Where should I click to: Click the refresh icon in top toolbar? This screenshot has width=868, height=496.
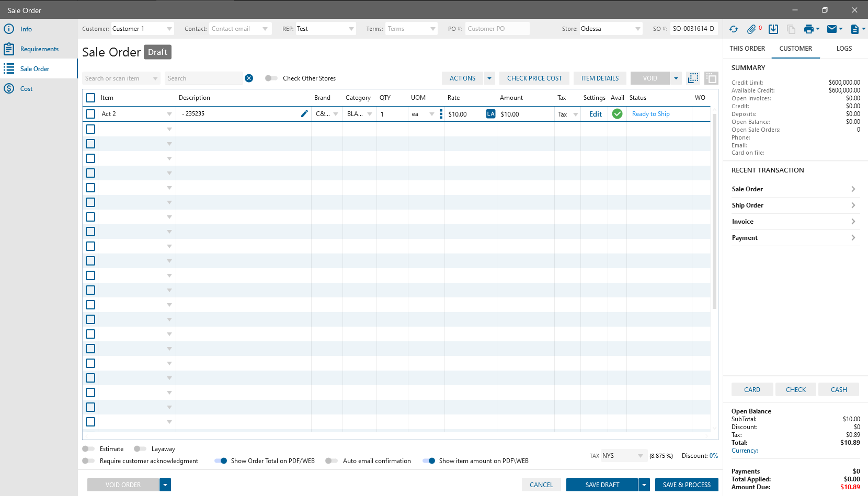click(734, 29)
